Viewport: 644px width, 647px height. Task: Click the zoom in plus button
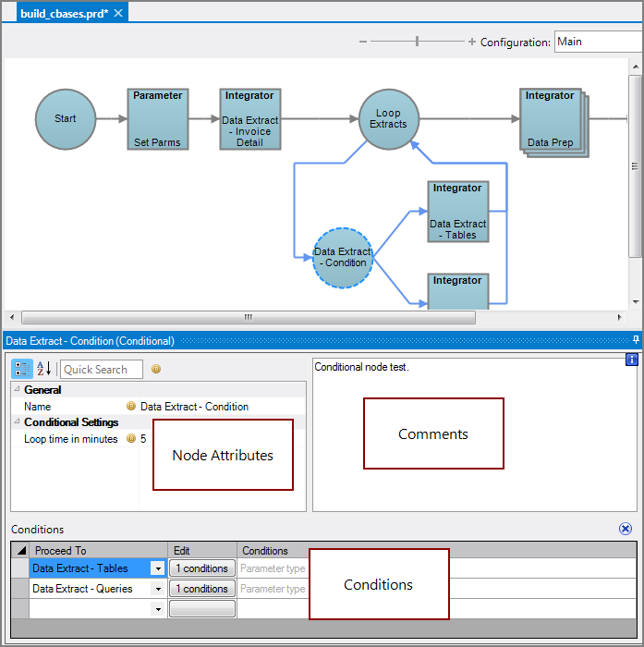point(472,42)
